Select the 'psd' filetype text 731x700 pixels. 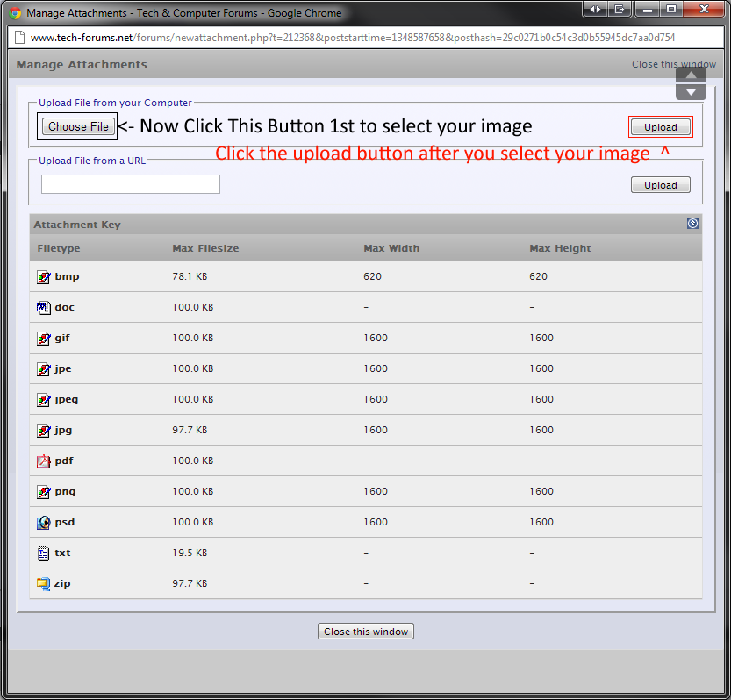click(x=64, y=522)
